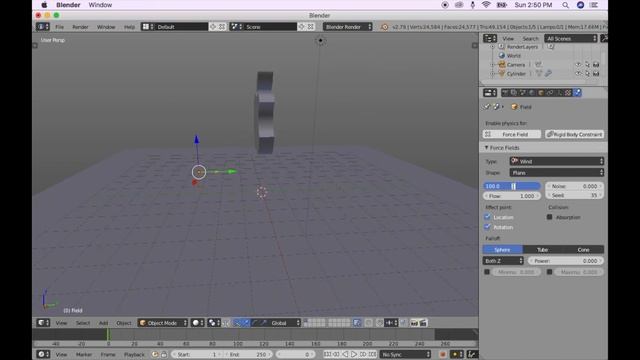640x360 pixels.
Task: Toggle the Rotation affect checkbox
Action: coord(487,227)
